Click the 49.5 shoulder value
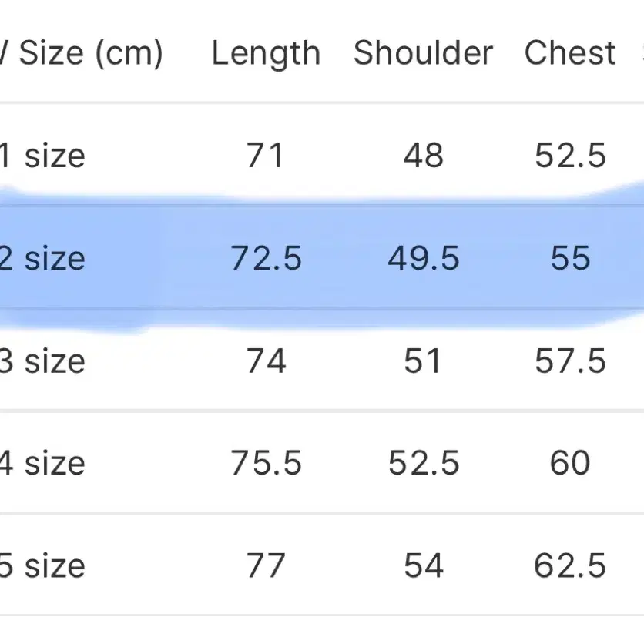The image size is (644, 644). 424,258
